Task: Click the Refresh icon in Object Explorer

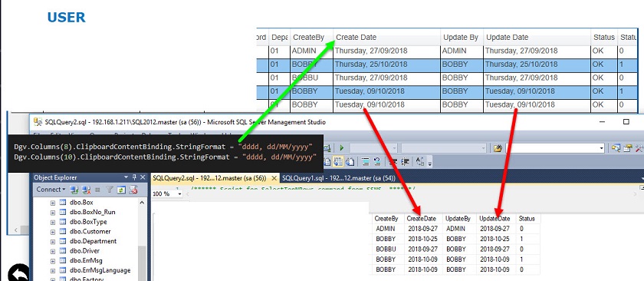Action: (121, 190)
